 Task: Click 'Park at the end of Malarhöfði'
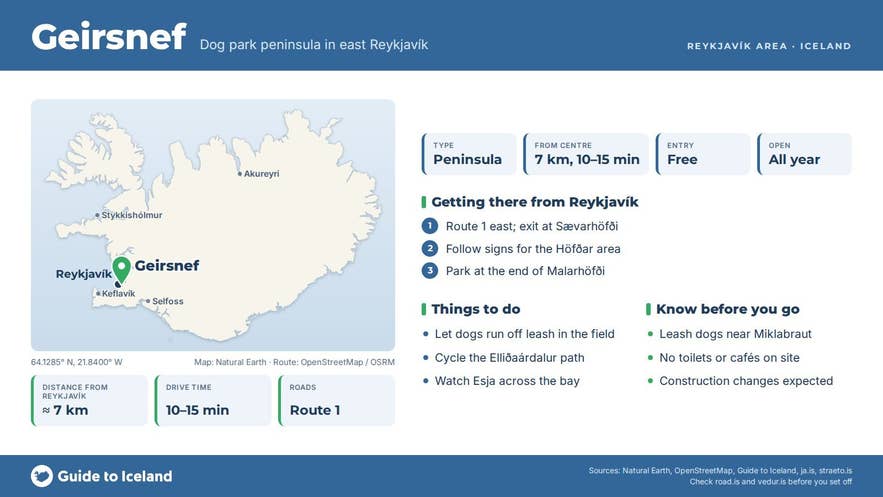click(x=525, y=271)
